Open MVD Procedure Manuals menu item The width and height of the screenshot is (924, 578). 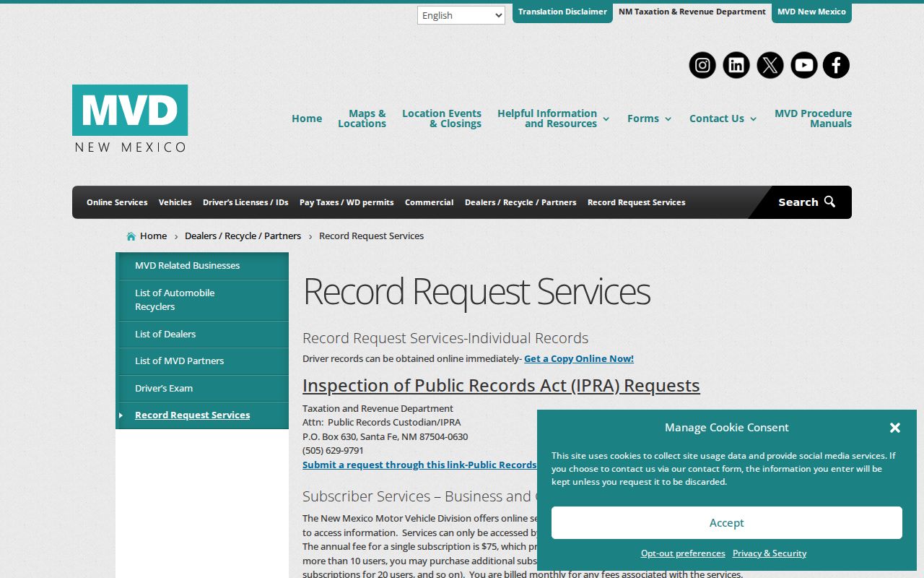tap(813, 118)
